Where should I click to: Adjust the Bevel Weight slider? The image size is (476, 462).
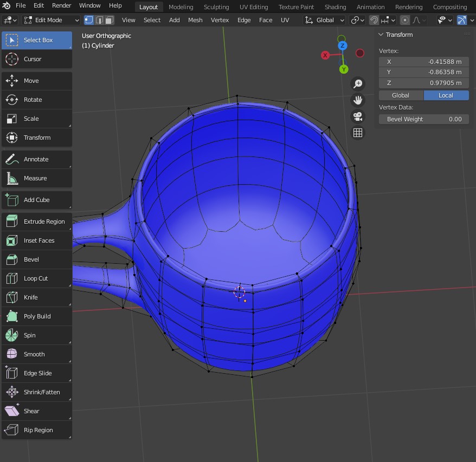(x=424, y=119)
